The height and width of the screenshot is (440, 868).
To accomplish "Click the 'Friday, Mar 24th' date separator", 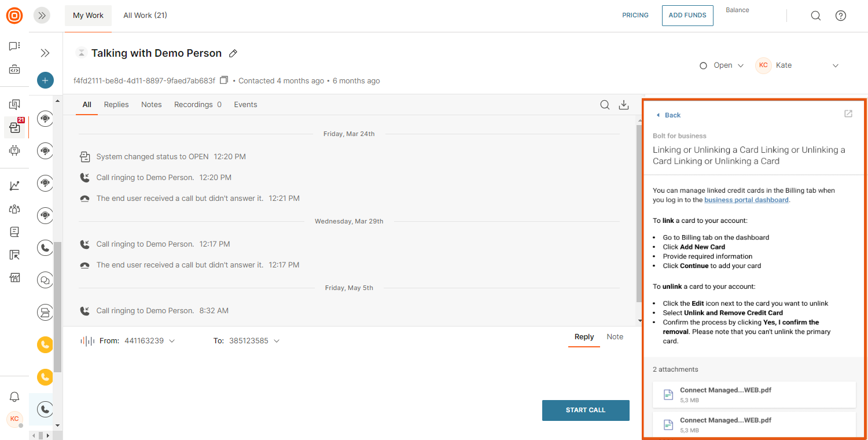I will point(349,134).
